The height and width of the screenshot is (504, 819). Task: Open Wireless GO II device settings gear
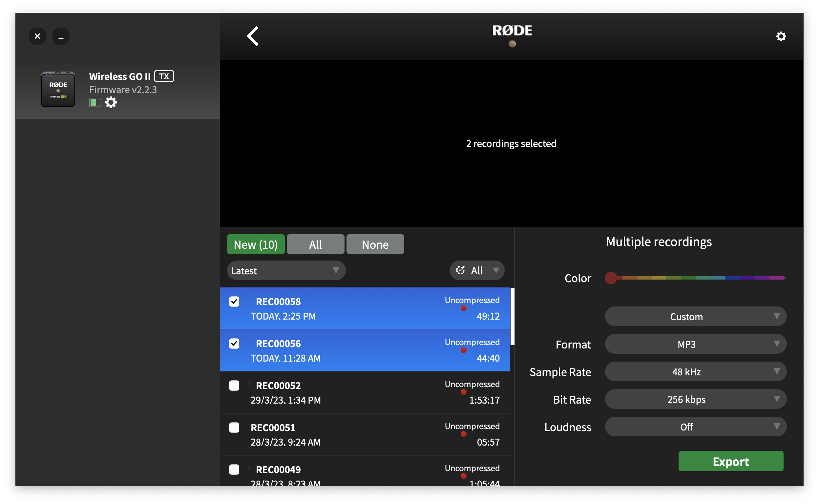click(111, 102)
